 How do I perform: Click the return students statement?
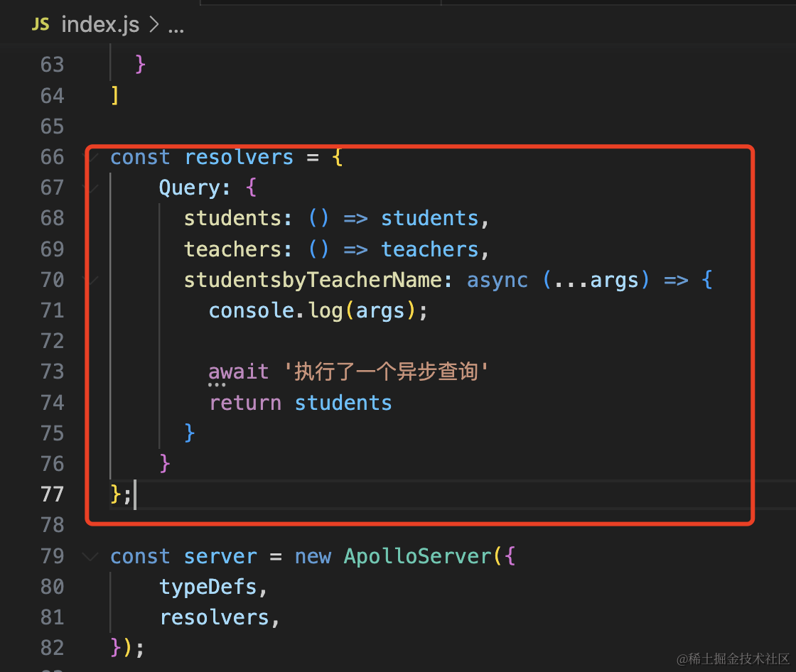301,403
